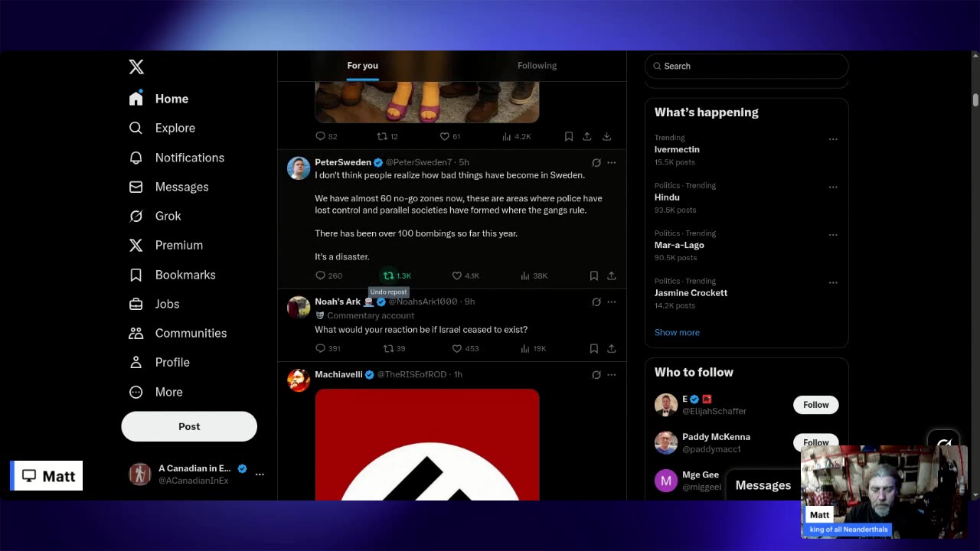Open more options on Machiavelli post
Image resolution: width=980 pixels, height=551 pixels.
(x=612, y=374)
